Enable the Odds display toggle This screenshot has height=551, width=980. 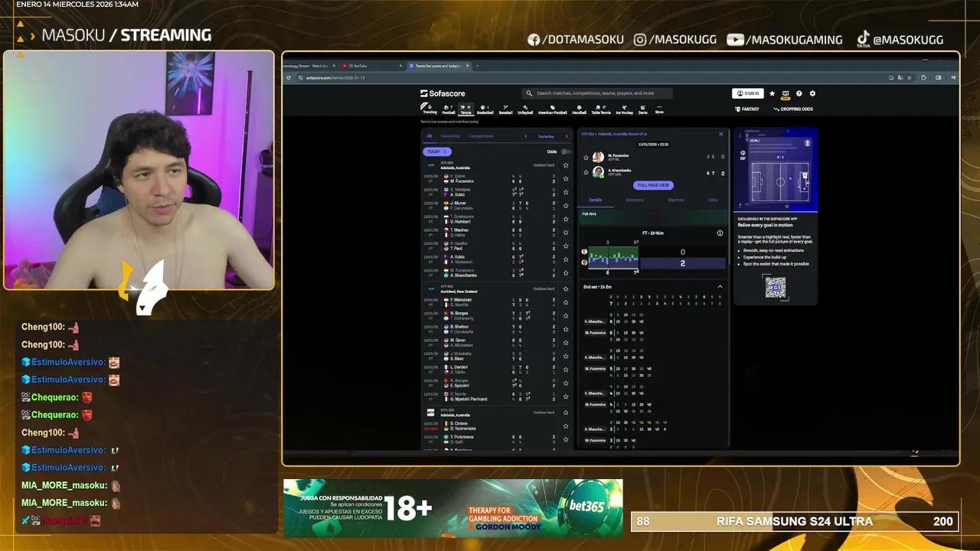[x=567, y=152]
